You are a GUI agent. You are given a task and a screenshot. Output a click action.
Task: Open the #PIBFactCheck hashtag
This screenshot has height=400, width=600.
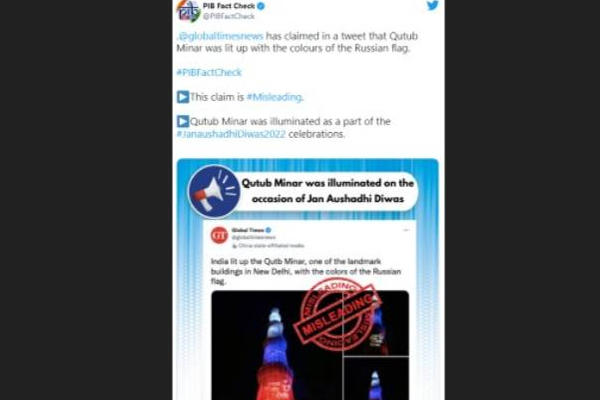point(209,72)
